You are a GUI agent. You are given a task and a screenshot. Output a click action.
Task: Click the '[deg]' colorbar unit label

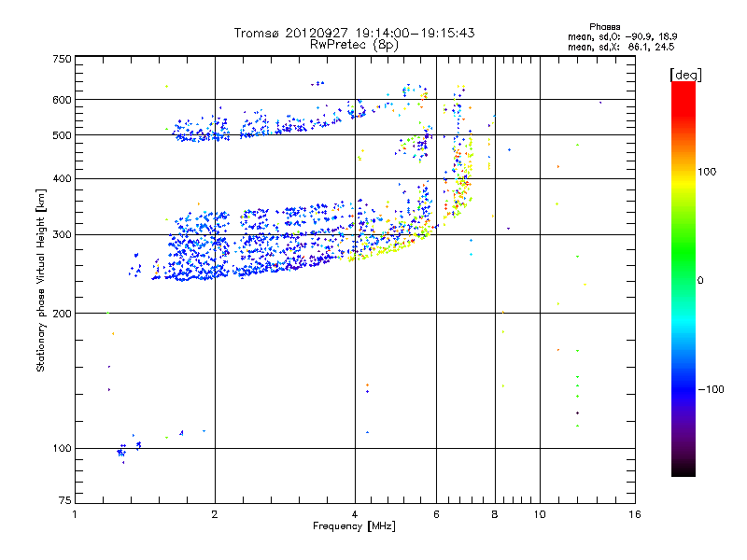tap(685, 75)
